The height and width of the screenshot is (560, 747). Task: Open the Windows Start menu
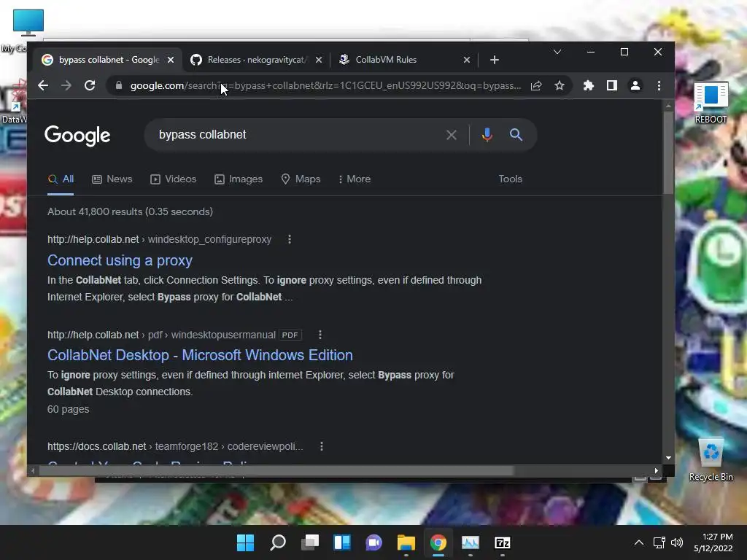coord(245,542)
